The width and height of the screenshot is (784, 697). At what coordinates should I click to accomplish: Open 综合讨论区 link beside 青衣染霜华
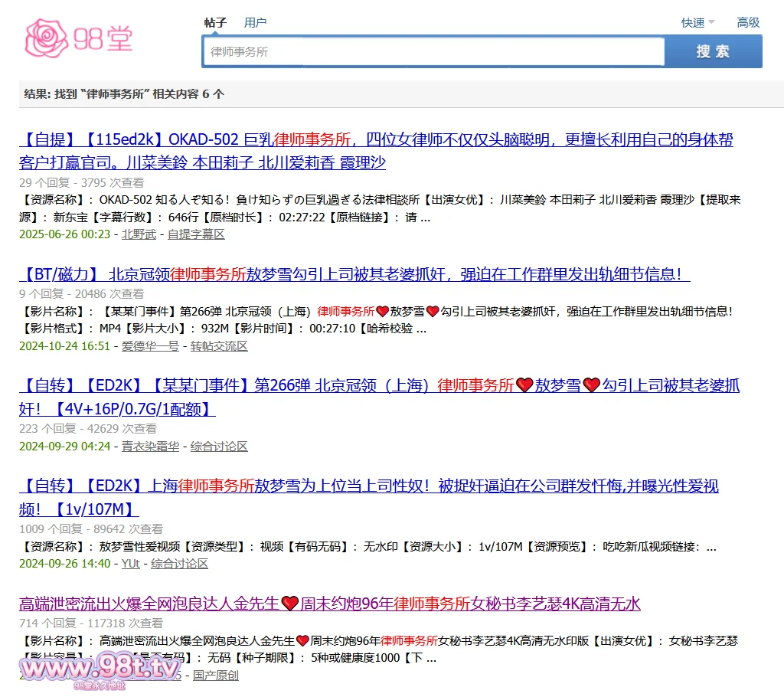[219, 447]
